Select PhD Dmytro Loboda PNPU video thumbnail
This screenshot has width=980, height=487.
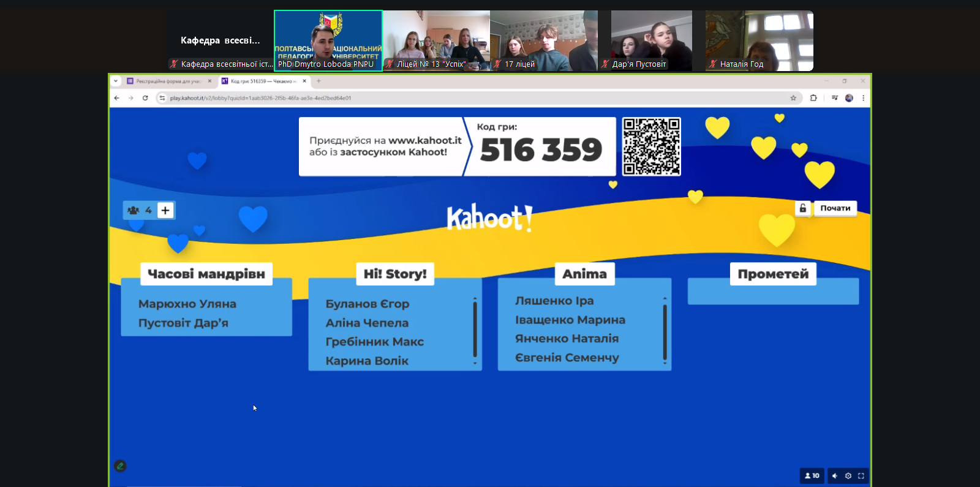click(328, 40)
